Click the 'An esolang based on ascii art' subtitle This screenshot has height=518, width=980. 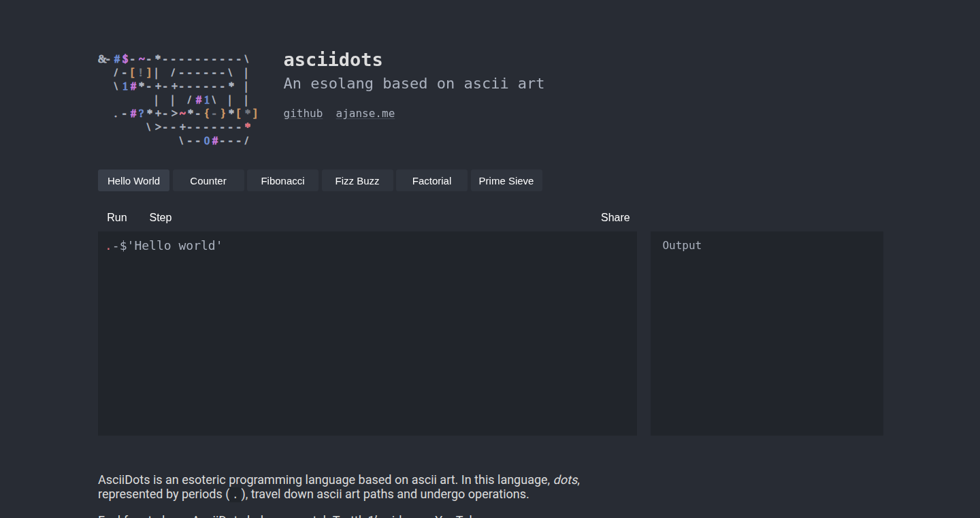(414, 84)
